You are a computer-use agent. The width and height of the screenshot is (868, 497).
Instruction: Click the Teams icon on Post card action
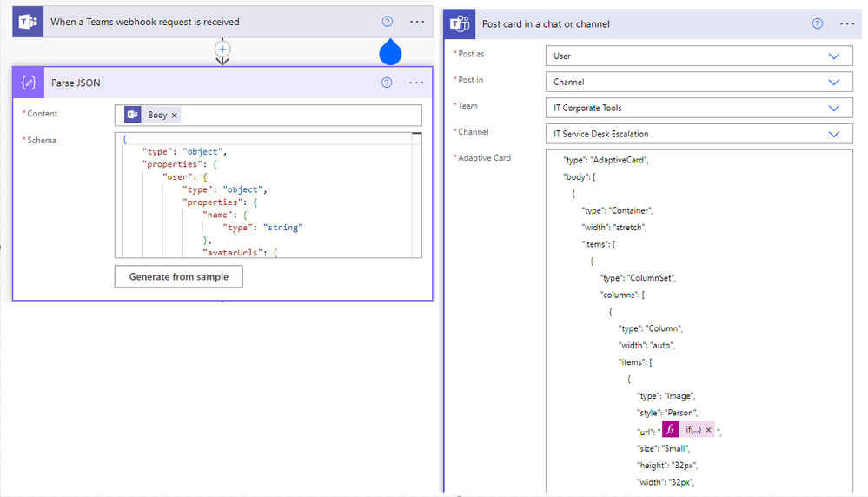(x=460, y=23)
